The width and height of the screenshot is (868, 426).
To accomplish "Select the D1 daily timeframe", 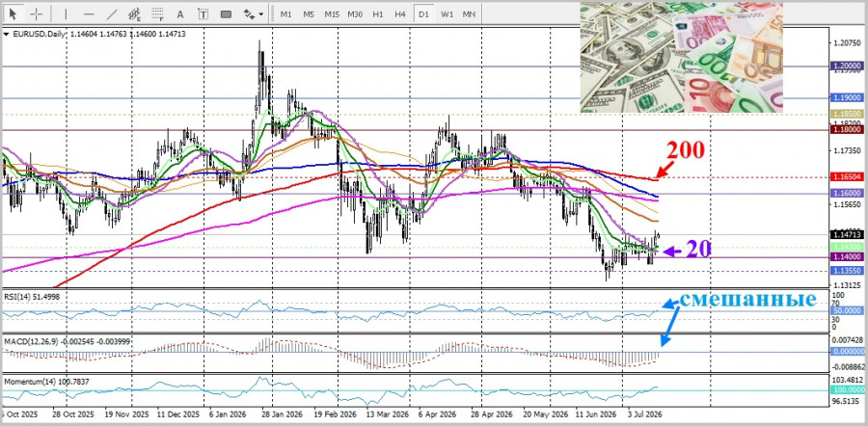I will pyautogui.click(x=423, y=13).
